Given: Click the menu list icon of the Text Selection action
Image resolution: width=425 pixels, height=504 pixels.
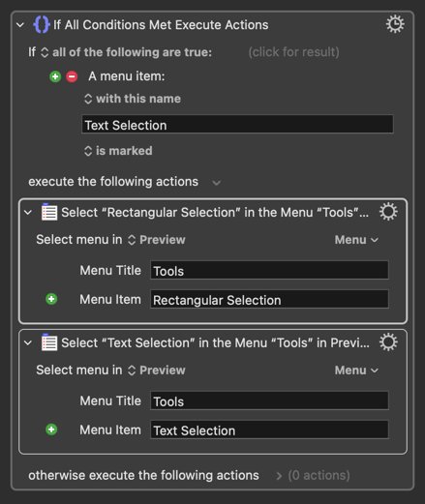Looking at the screenshot, I should [x=49, y=342].
